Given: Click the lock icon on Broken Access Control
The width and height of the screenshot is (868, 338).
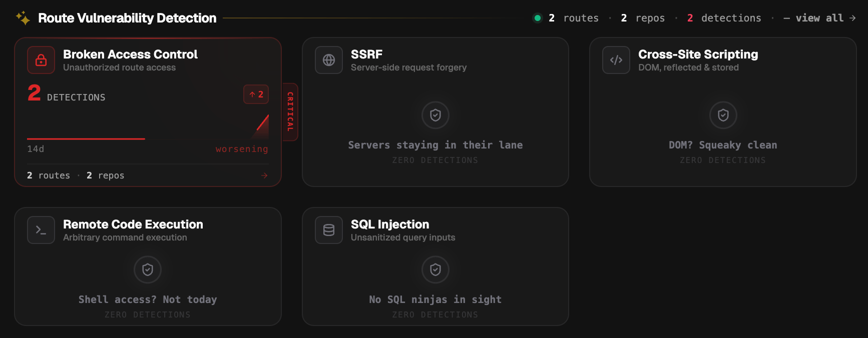Looking at the screenshot, I should coord(41,60).
